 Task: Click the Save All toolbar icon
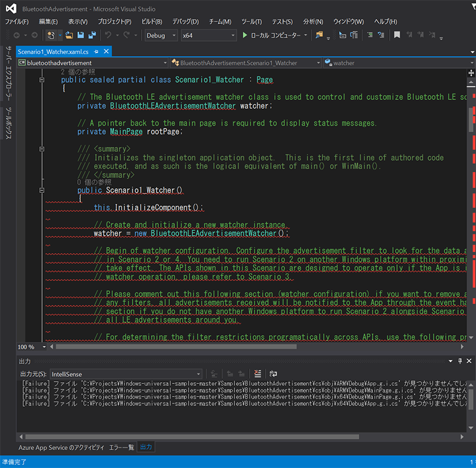[x=92, y=36]
